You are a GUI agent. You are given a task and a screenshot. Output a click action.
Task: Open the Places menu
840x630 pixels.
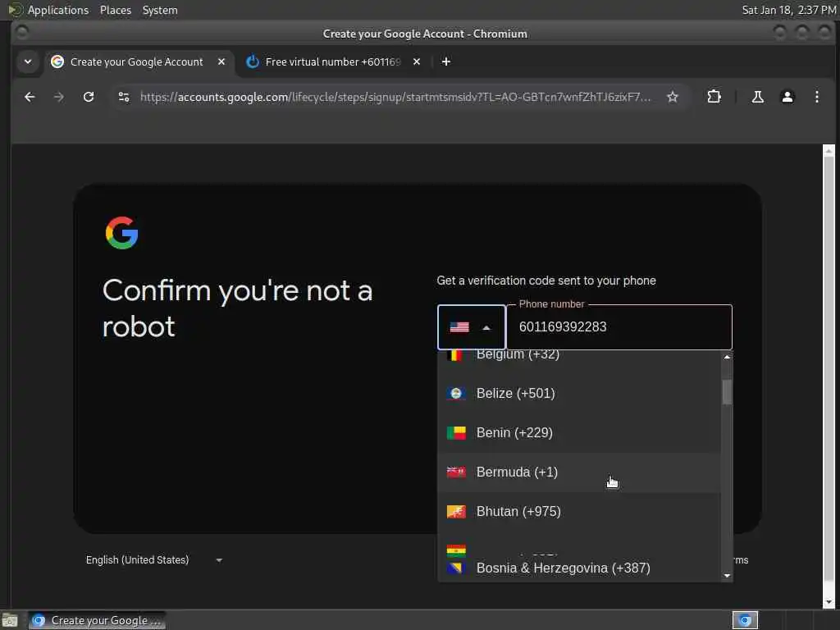point(116,10)
